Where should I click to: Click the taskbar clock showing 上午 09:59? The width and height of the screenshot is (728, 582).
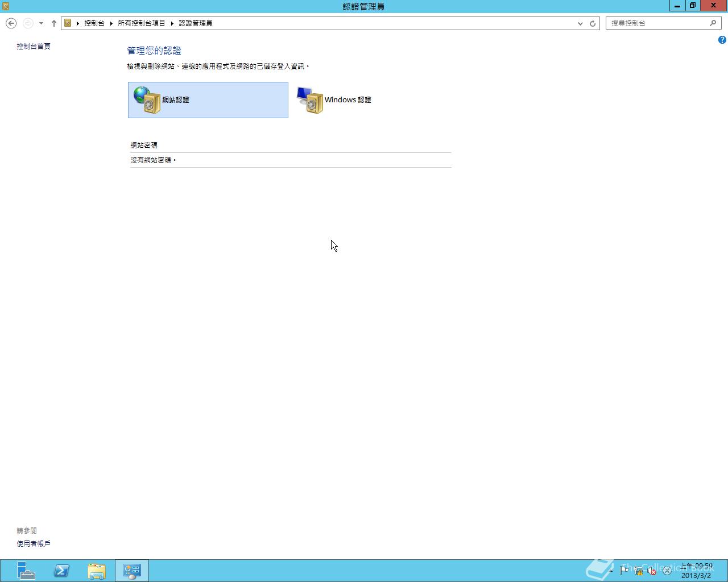point(697,571)
